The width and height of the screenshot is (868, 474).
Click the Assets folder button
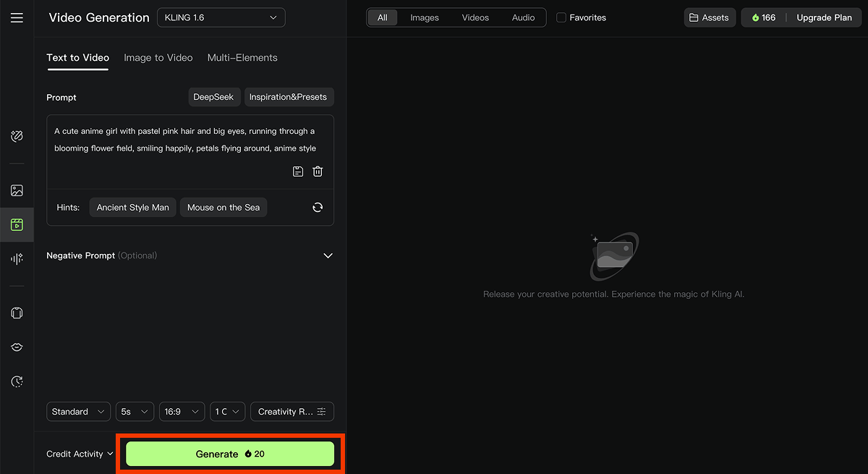[x=710, y=17]
